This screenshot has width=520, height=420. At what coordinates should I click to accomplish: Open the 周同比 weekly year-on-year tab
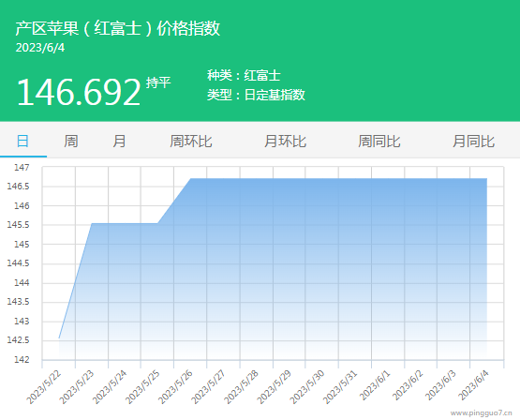coord(379,141)
